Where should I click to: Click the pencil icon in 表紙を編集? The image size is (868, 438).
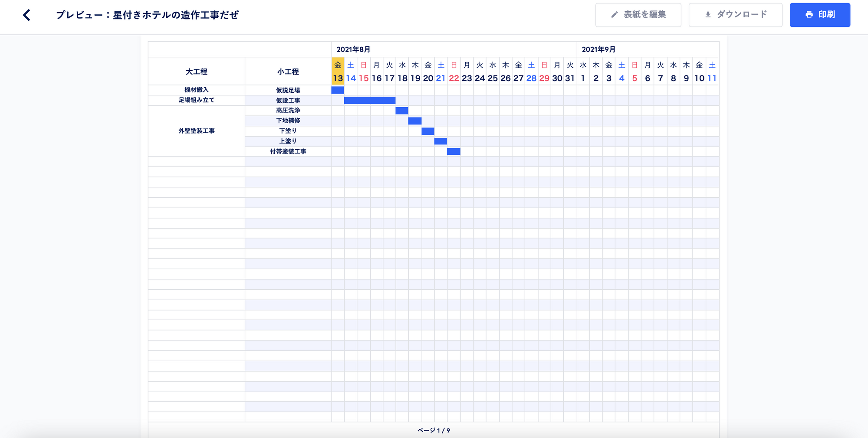click(x=615, y=15)
